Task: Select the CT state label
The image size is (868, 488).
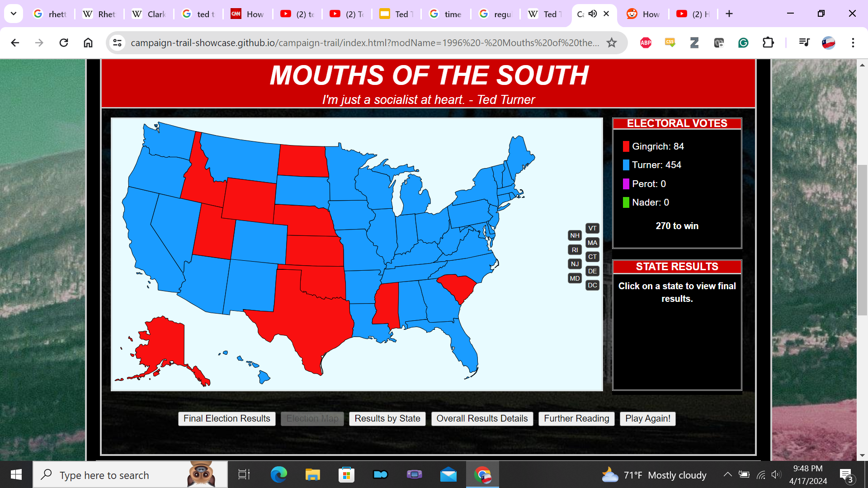Action: tap(592, 257)
